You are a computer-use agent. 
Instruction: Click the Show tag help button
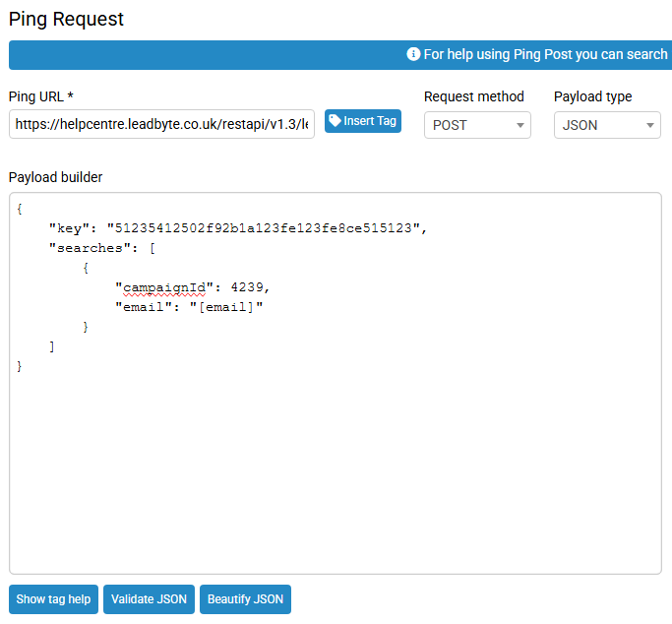(53, 599)
